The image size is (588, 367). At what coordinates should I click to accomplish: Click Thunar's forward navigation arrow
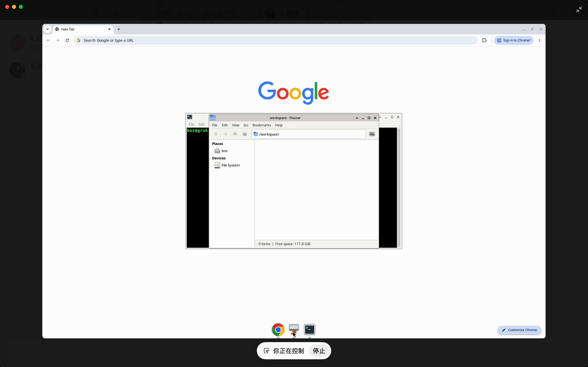(225, 134)
